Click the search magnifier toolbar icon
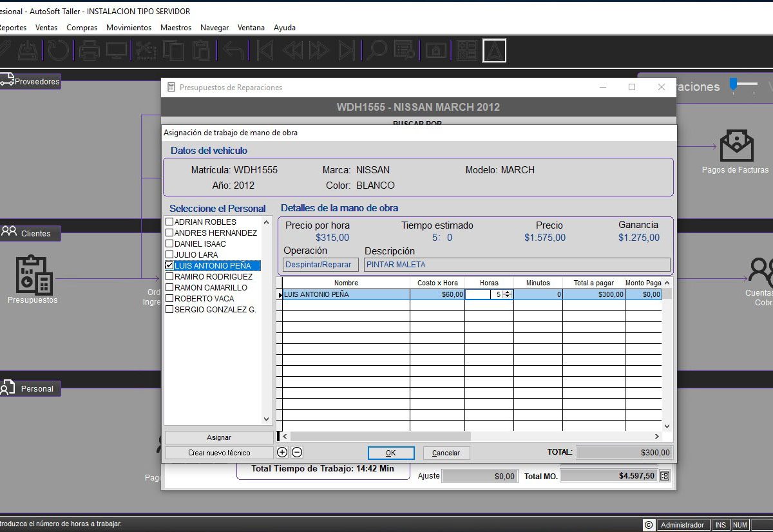 376,50
